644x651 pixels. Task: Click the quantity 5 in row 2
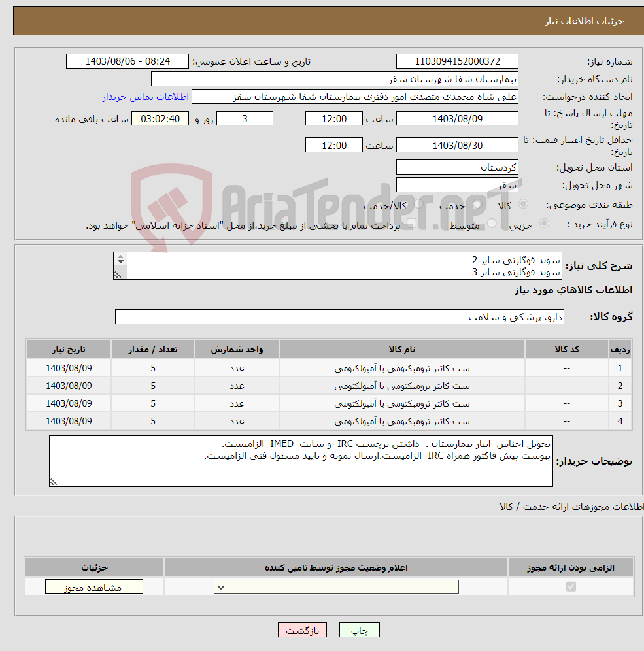pos(153,386)
